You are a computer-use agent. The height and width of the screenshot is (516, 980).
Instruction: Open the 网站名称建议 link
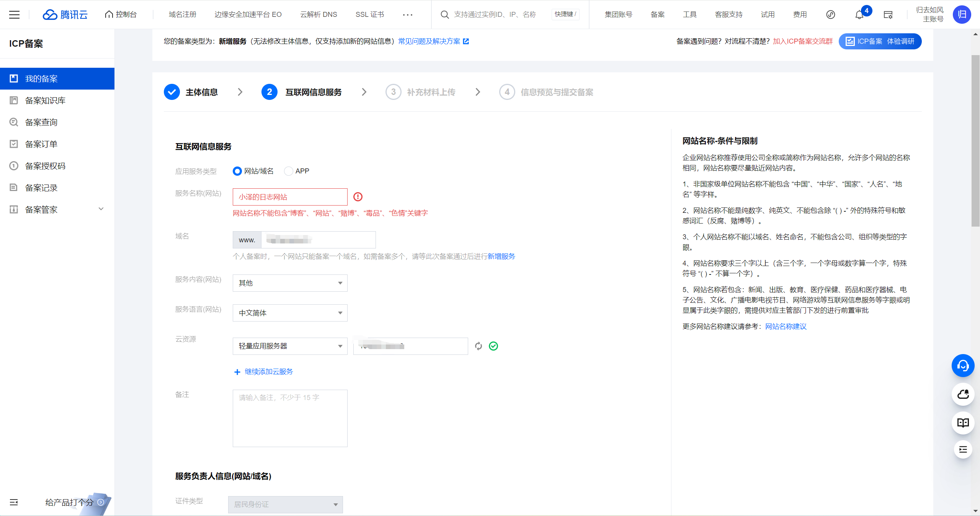pyautogui.click(x=785, y=327)
